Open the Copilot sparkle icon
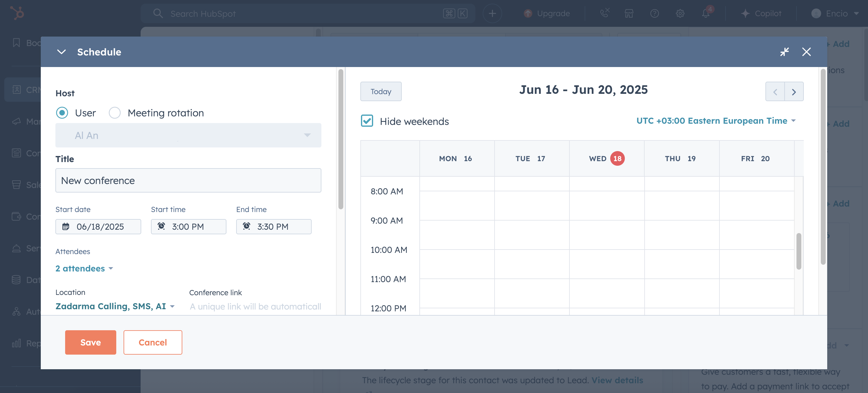Image resolution: width=868 pixels, height=393 pixels. 745,13
